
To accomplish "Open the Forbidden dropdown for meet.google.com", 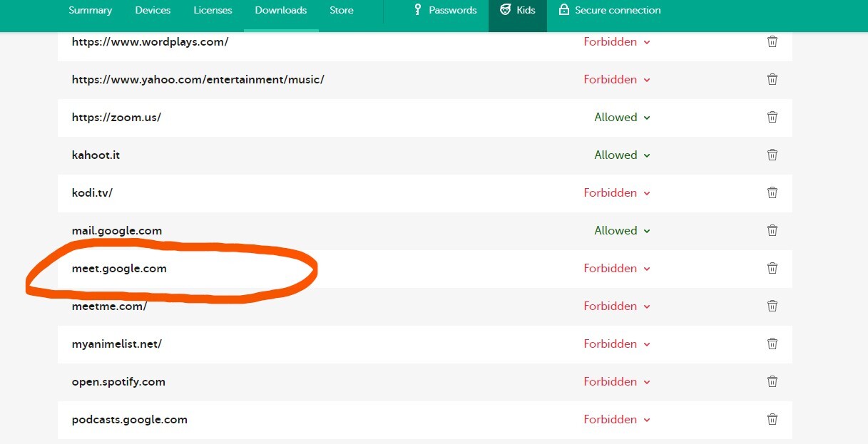I will pos(617,268).
